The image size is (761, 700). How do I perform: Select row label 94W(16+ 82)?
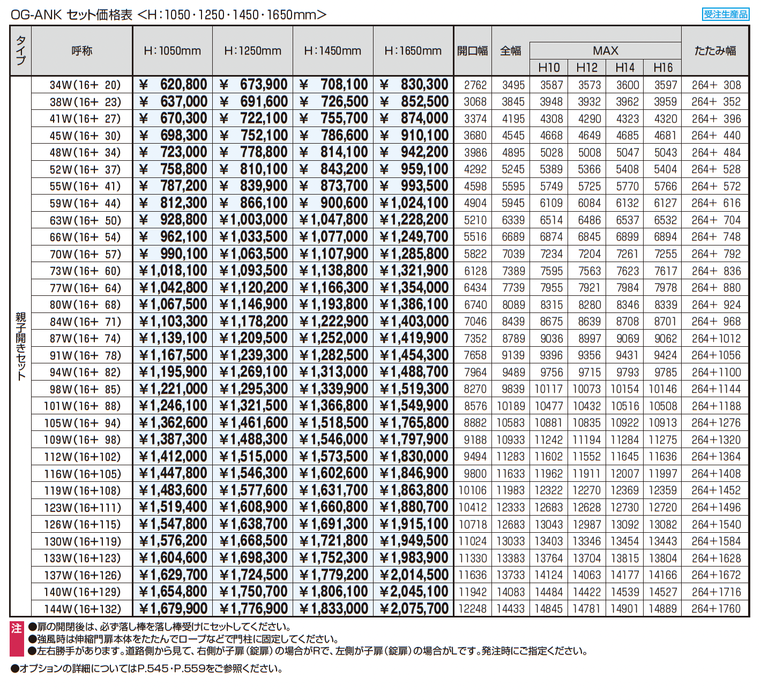[x=85, y=373]
